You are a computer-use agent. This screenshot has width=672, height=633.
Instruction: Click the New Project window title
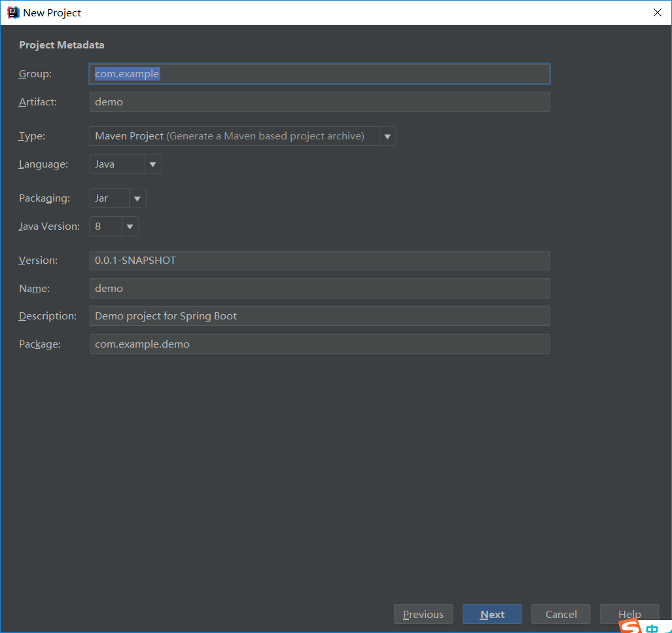[52, 13]
